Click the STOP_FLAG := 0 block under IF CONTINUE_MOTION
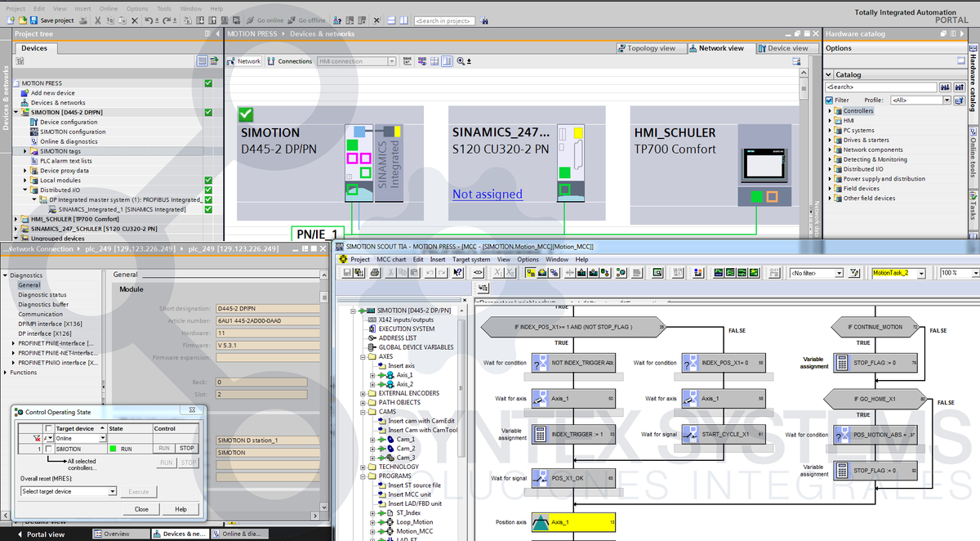 click(875, 363)
